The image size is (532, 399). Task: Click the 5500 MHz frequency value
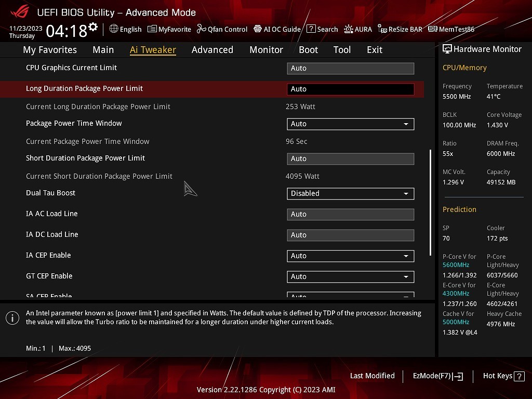[457, 97]
